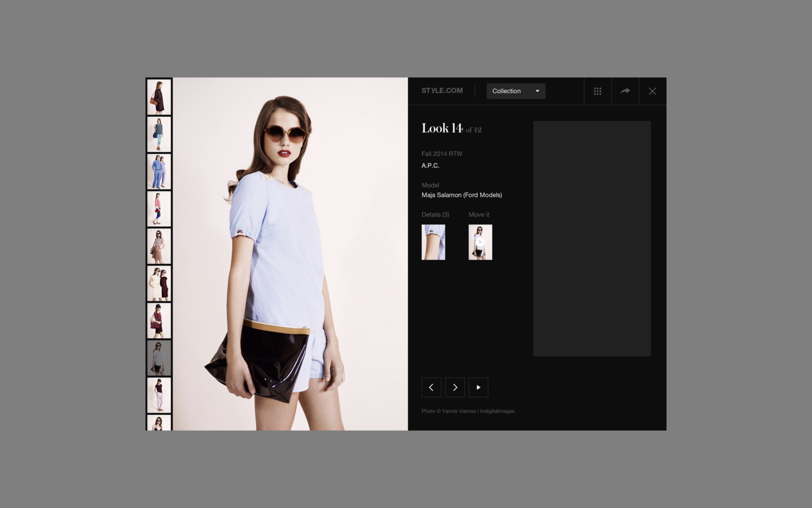Screen dimensions: 812x508
Task: Click the STYLE.COM logo
Action: tap(442, 91)
